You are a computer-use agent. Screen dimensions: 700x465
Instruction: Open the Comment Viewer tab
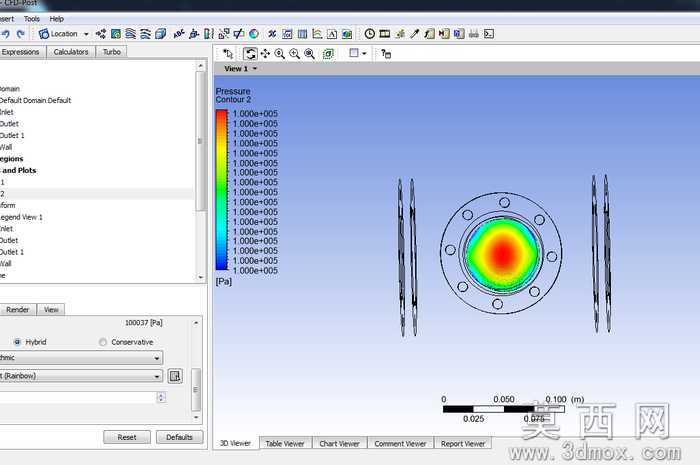400,444
